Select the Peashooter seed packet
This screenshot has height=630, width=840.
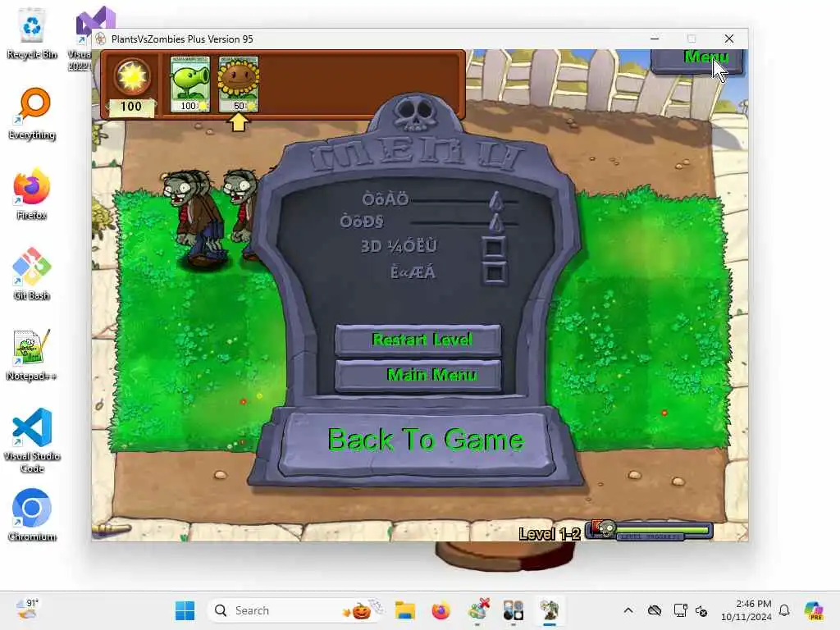(x=189, y=84)
